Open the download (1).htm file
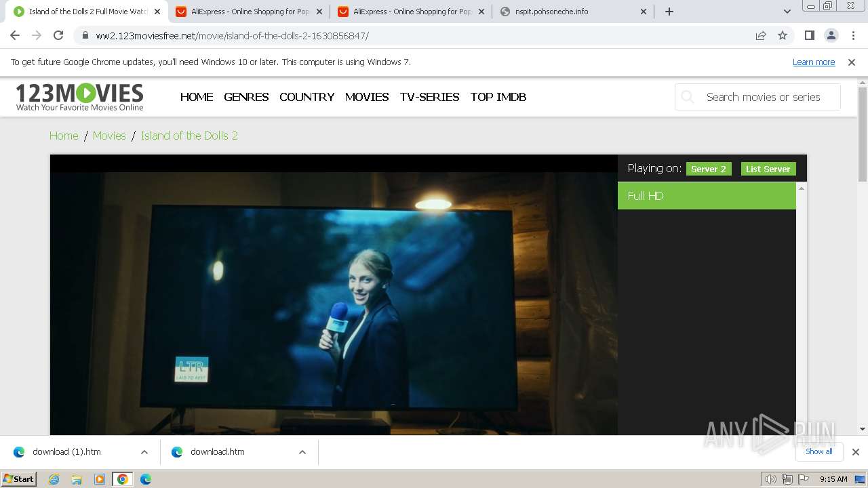This screenshot has height=488, width=868. pos(66,451)
